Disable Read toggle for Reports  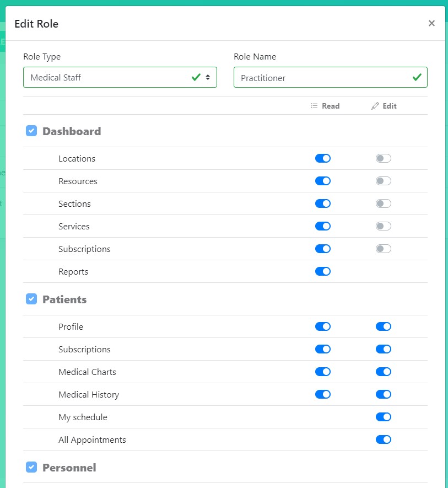(x=323, y=272)
